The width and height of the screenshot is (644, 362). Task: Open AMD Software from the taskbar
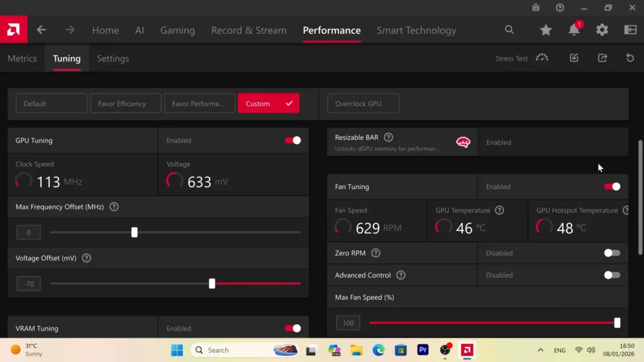(467, 350)
